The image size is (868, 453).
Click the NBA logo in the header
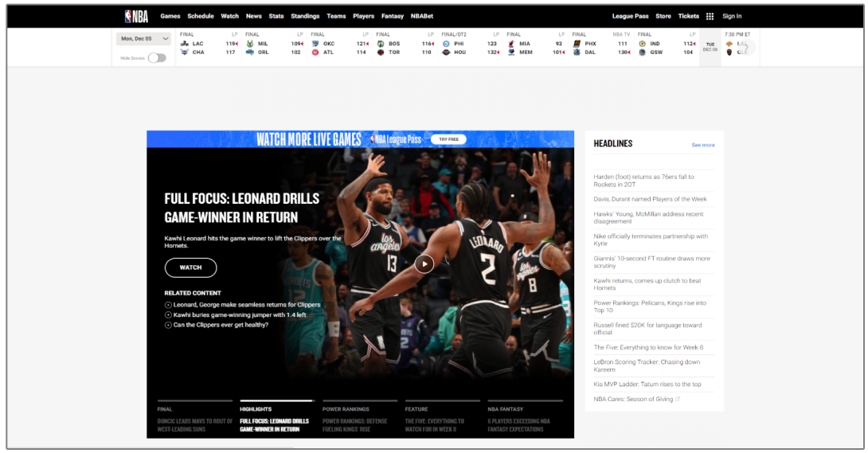pos(136,17)
